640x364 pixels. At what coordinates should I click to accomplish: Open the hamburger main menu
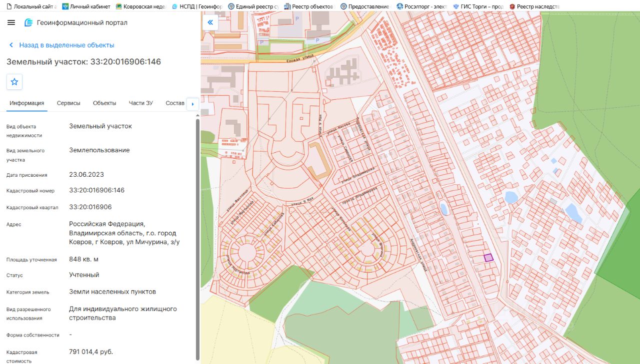[x=11, y=23]
